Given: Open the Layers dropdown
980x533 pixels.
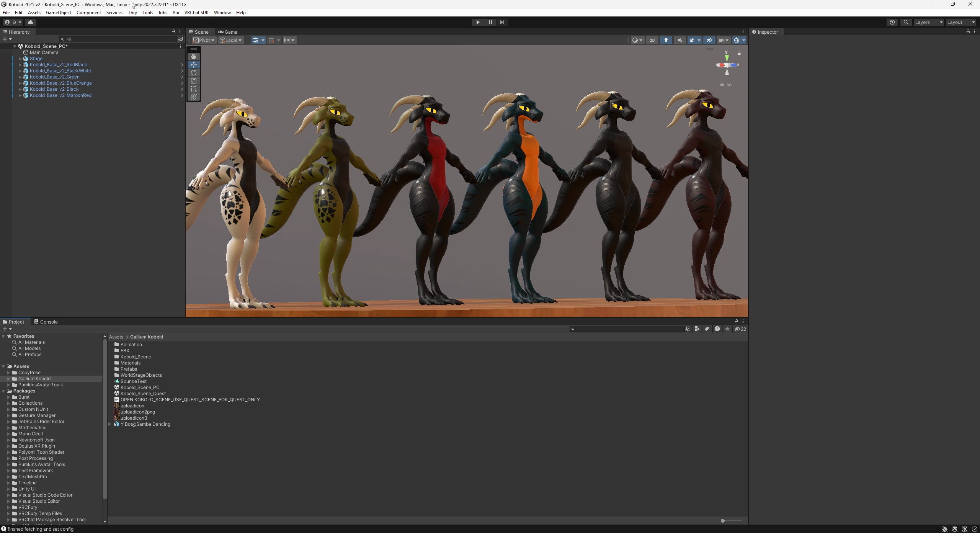Looking at the screenshot, I should [x=929, y=22].
